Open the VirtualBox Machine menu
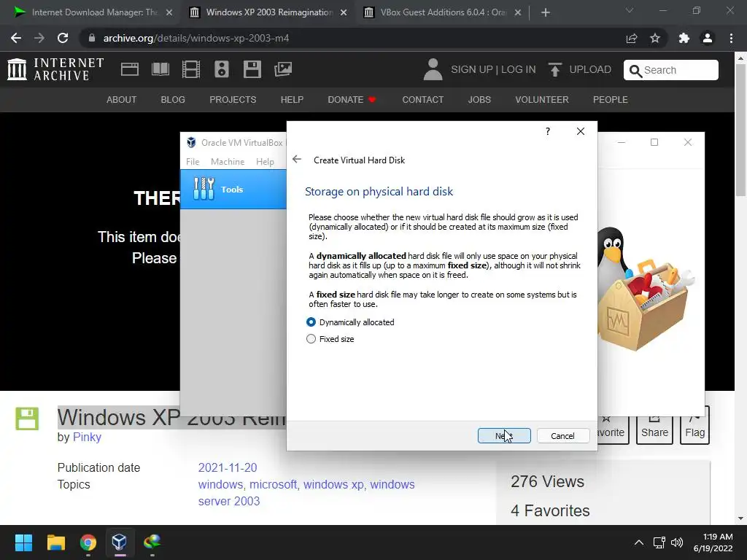 (228, 162)
